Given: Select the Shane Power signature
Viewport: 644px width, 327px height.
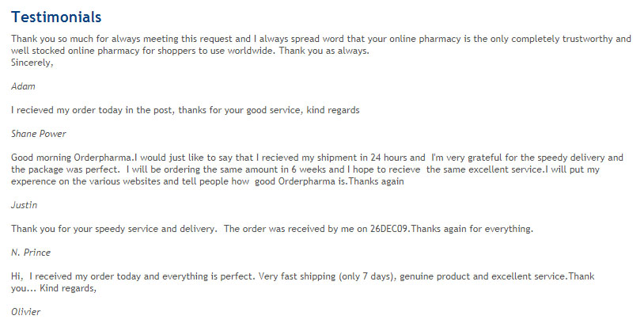Looking at the screenshot, I should pyautogui.click(x=39, y=134).
